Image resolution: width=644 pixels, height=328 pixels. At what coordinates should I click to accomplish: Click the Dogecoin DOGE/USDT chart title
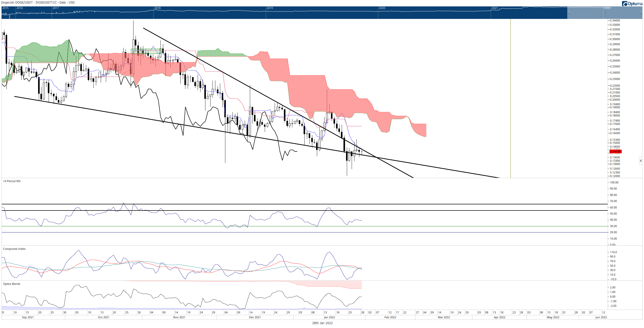click(x=38, y=3)
